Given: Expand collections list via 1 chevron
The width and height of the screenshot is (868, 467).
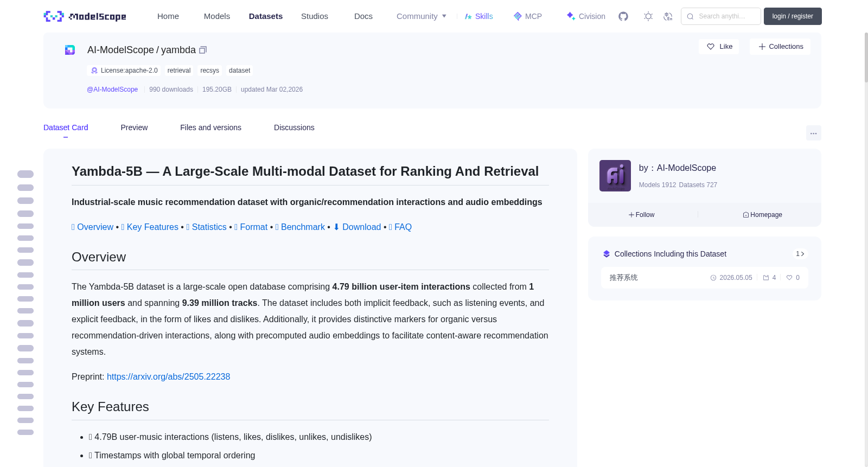Looking at the screenshot, I should [x=800, y=254].
